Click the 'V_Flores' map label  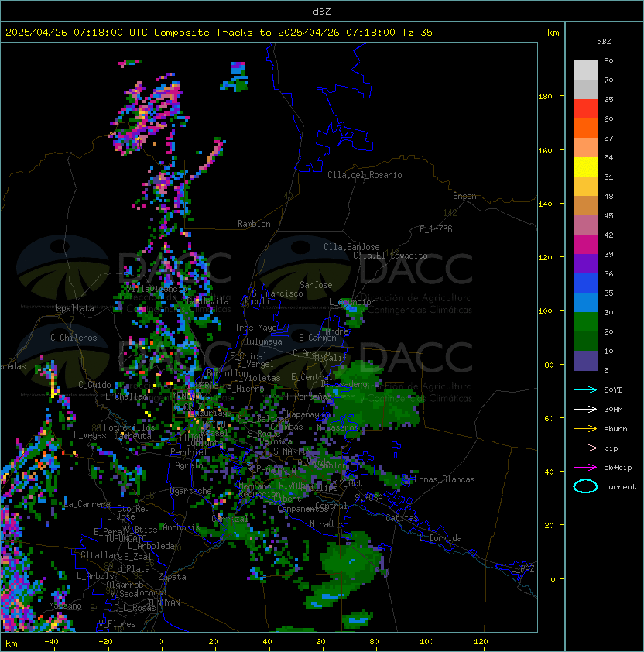[117, 624]
